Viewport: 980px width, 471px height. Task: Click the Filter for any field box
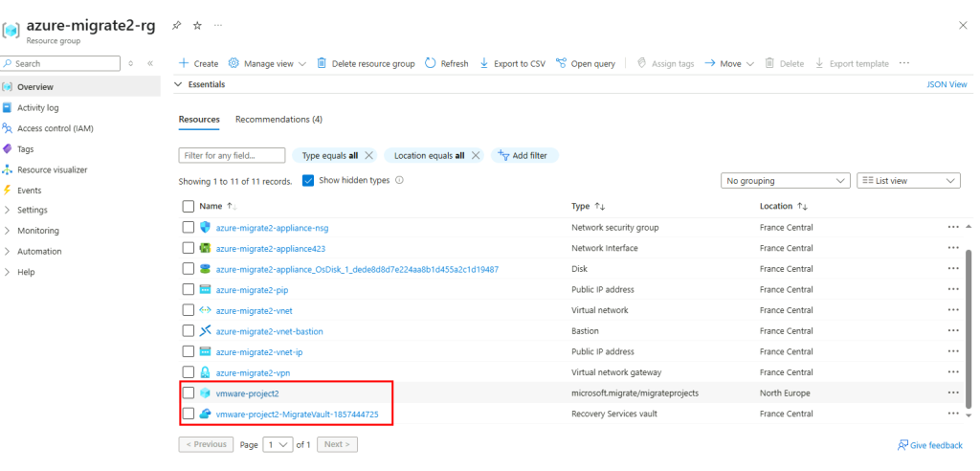point(232,155)
